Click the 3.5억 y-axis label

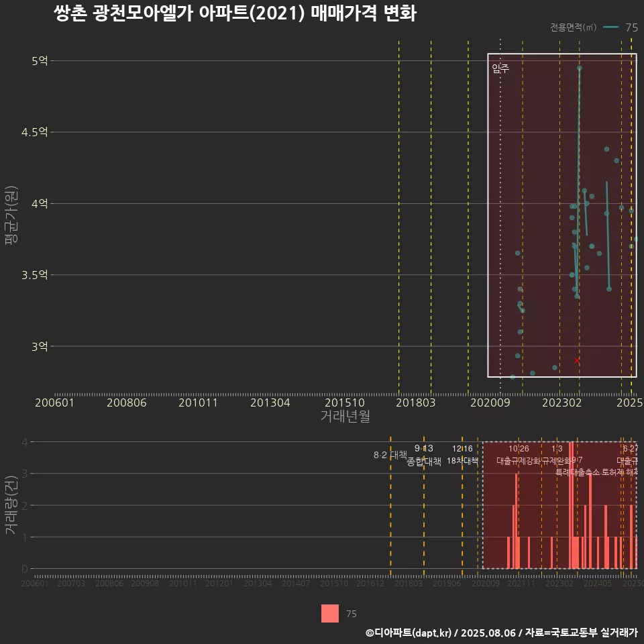[x=34, y=275]
